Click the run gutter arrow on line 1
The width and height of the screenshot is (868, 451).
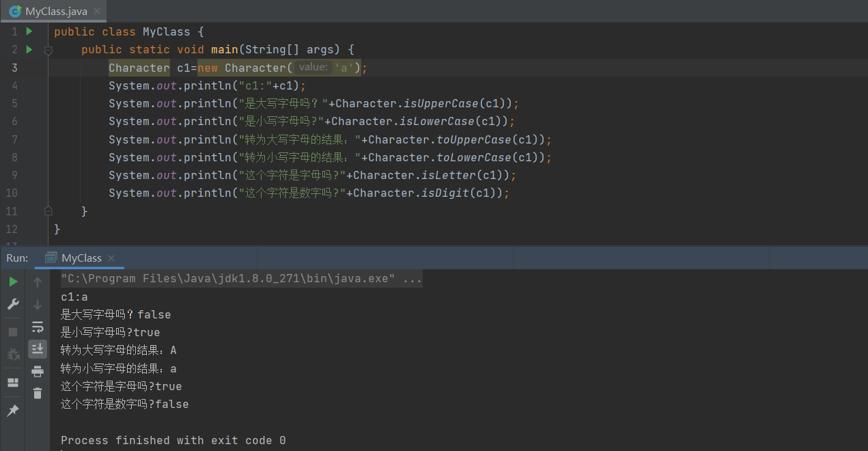[29, 31]
